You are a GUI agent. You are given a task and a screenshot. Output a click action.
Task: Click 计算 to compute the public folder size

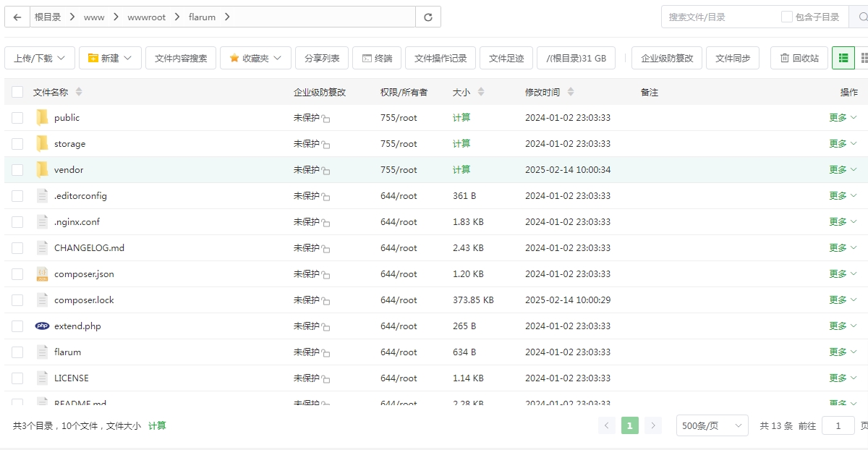pyautogui.click(x=461, y=117)
